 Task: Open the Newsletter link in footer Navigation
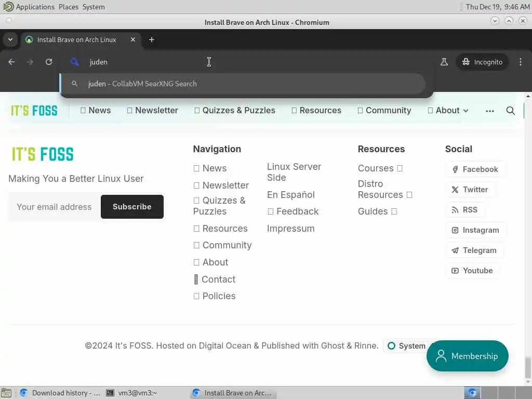pyautogui.click(x=221, y=185)
